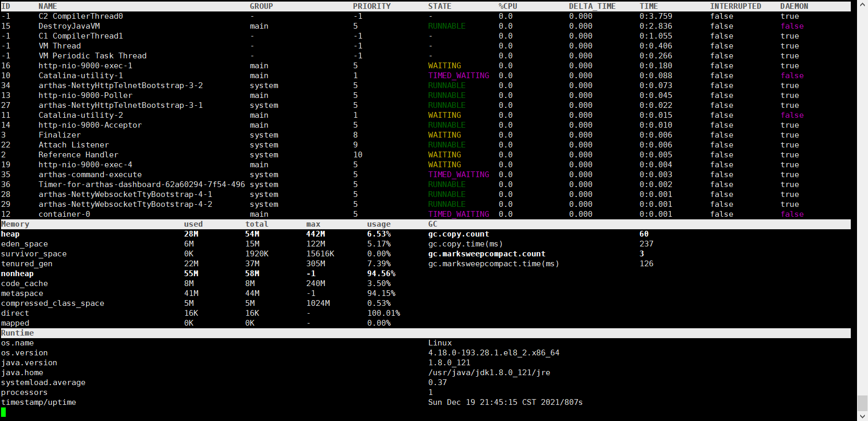Click the direct memory row label
The height and width of the screenshot is (421, 868).
(x=15, y=313)
